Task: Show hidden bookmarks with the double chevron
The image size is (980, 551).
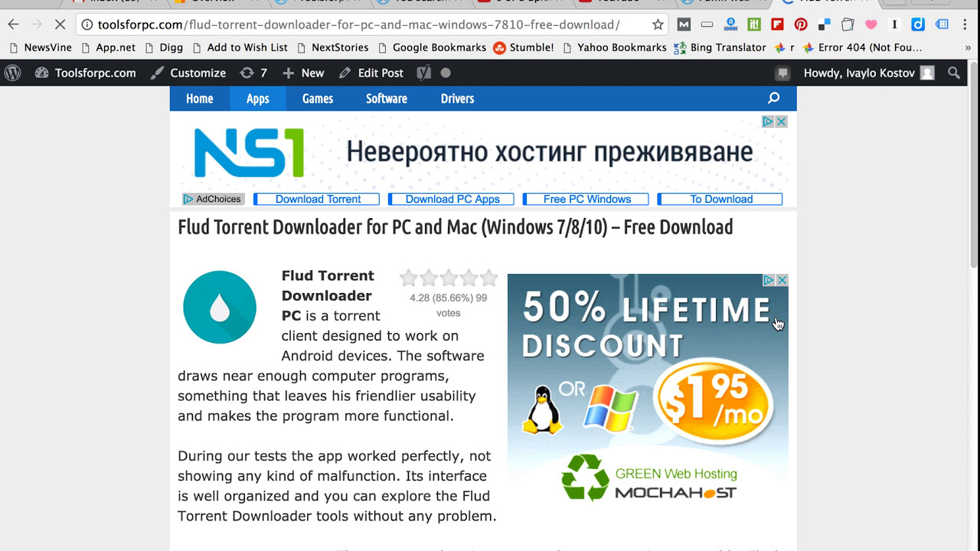Action: coord(968,47)
